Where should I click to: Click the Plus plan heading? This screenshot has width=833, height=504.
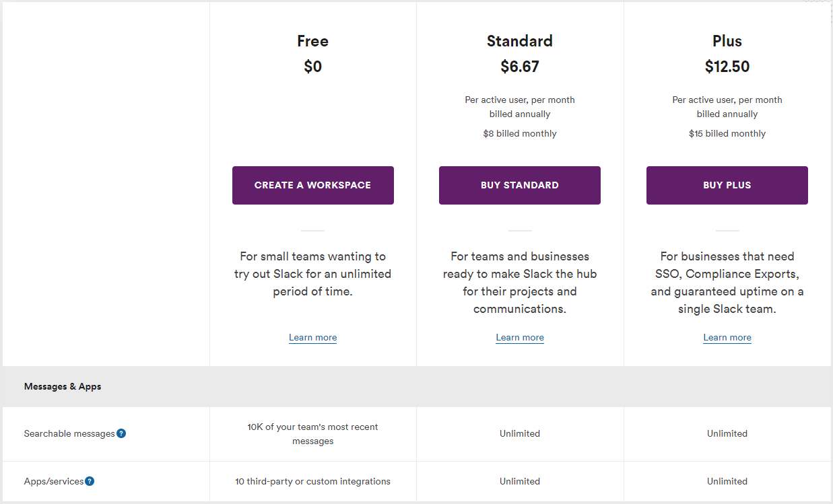click(727, 41)
